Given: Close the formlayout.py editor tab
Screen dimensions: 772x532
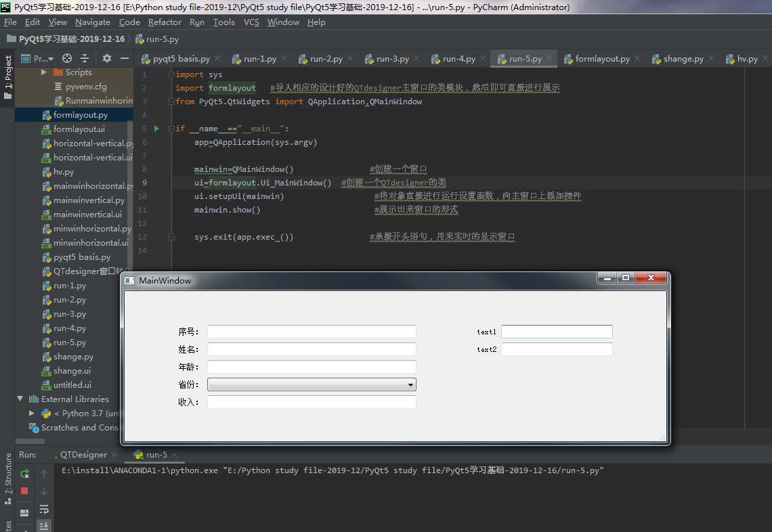Looking at the screenshot, I should point(637,59).
